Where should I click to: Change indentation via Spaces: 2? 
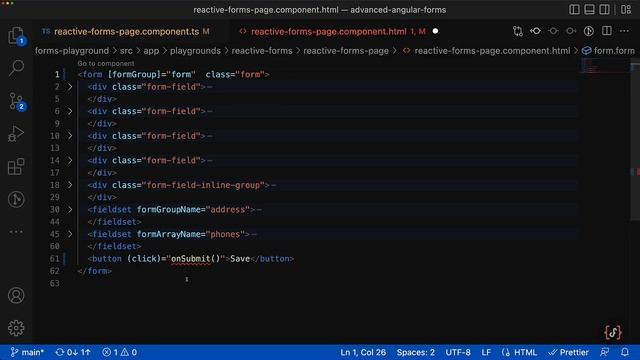click(x=416, y=352)
